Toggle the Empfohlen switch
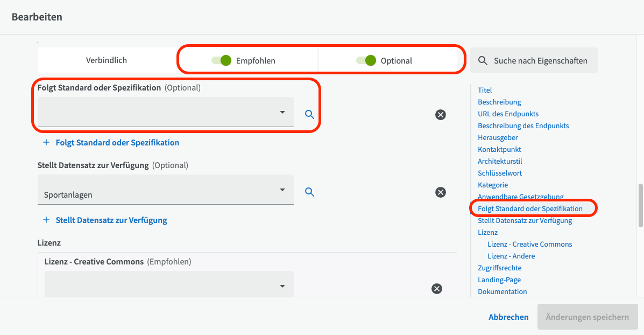The width and height of the screenshot is (644, 335). pos(222,61)
